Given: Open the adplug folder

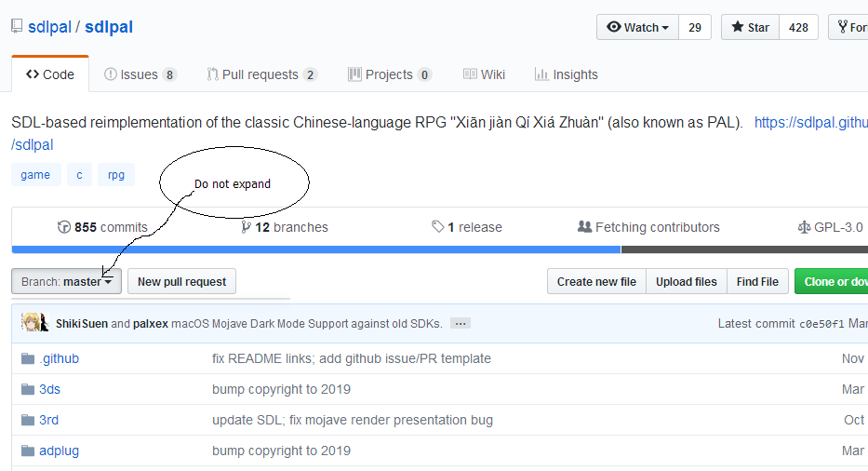Looking at the screenshot, I should tap(59, 451).
